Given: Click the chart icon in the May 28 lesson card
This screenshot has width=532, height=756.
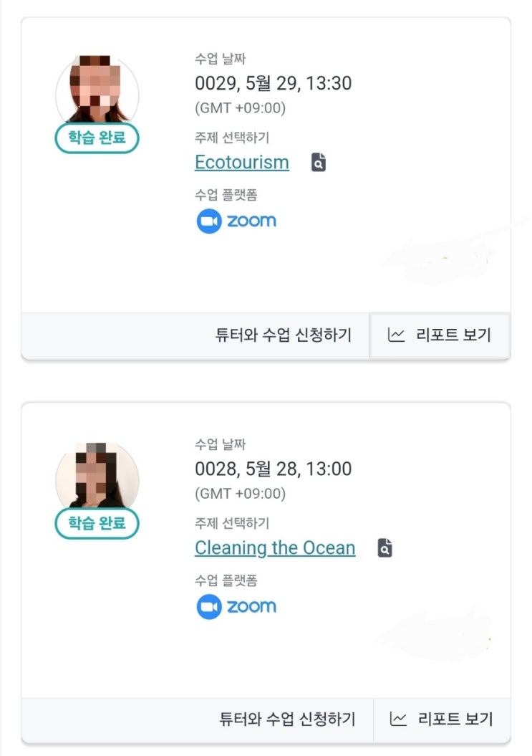Looking at the screenshot, I should [x=399, y=719].
